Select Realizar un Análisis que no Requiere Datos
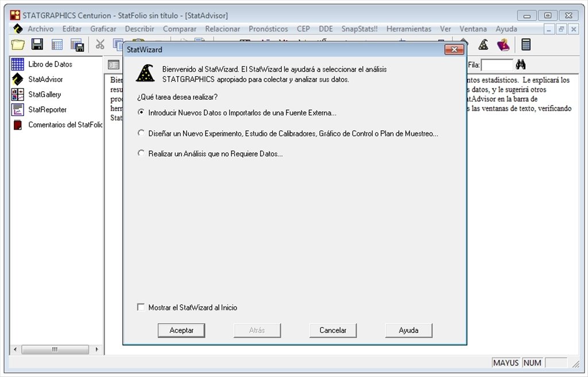The width and height of the screenshot is (588, 377). click(x=141, y=153)
